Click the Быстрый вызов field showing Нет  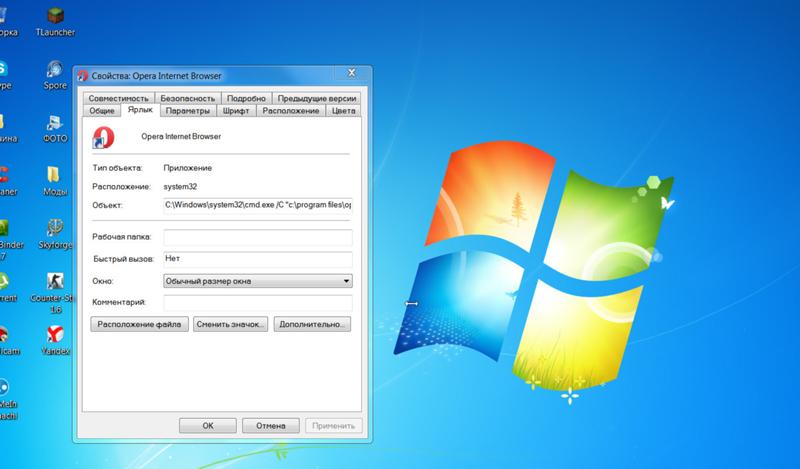pos(258,259)
